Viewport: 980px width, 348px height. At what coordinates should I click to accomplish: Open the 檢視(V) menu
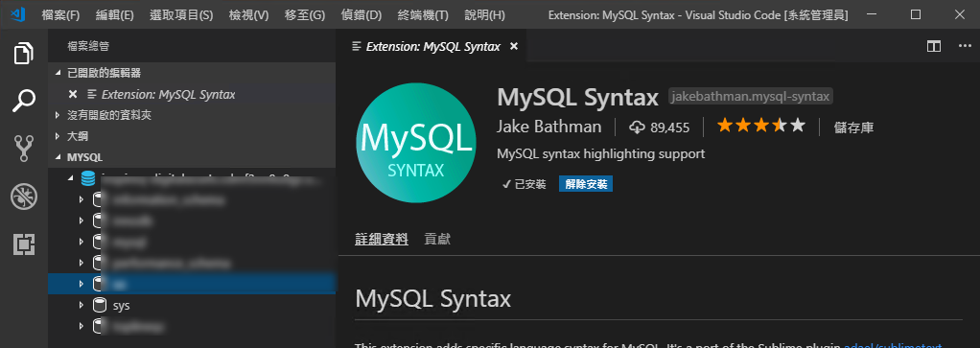click(x=248, y=14)
